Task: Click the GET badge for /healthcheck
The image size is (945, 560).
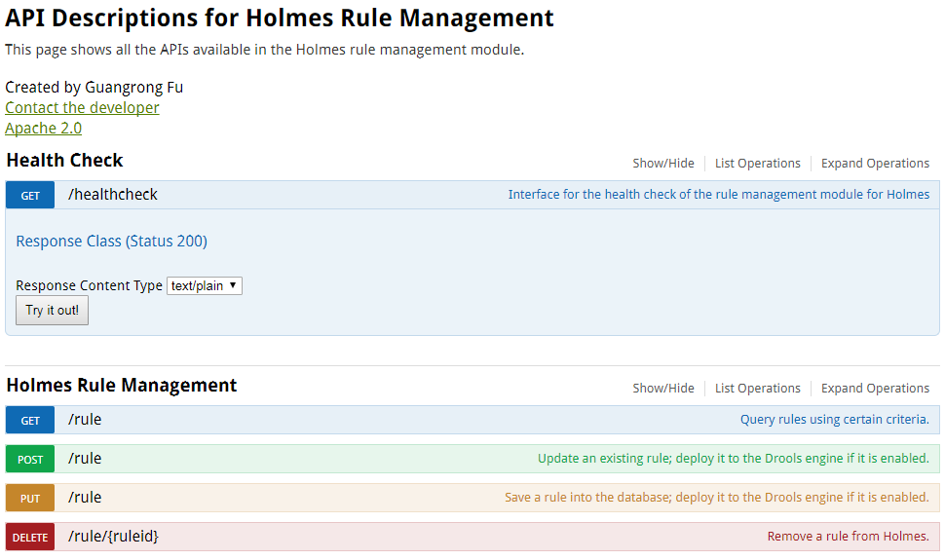Action: click(30, 196)
